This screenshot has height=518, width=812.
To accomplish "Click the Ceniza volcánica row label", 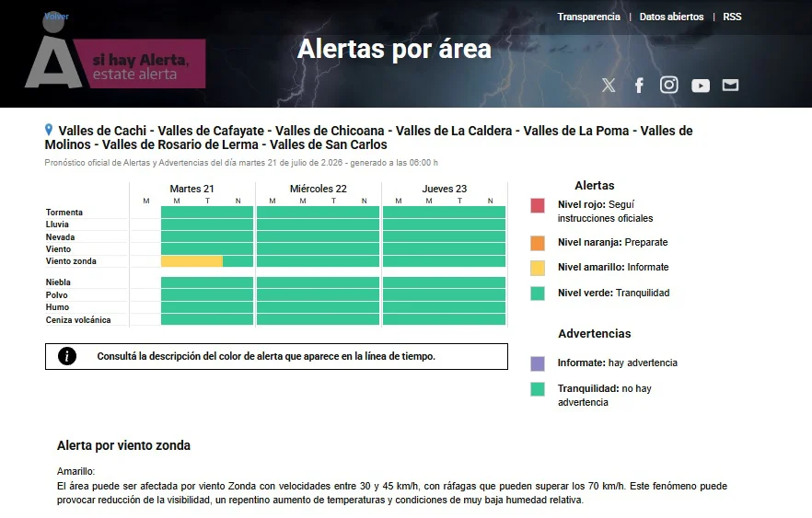I will pyautogui.click(x=78, y=320).
